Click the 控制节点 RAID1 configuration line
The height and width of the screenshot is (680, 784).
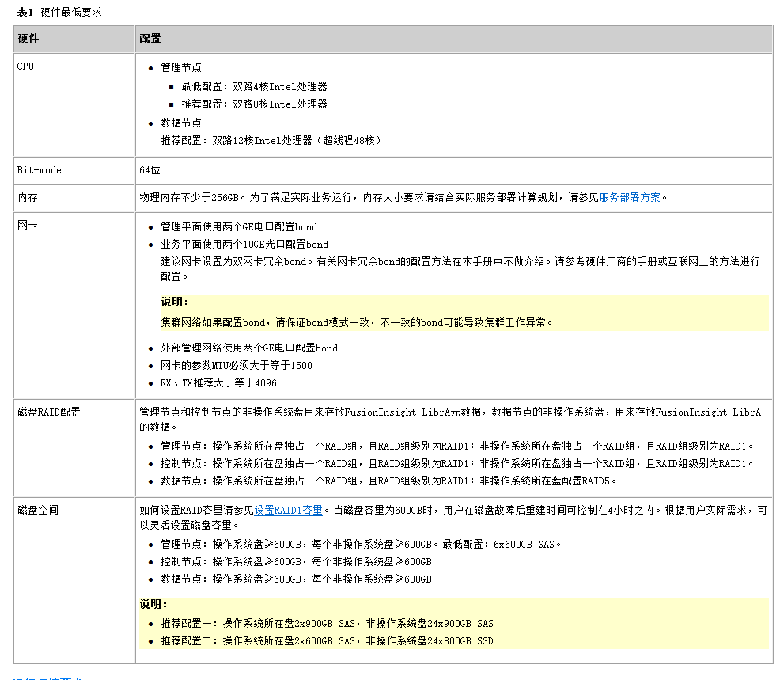click(457, 464)
